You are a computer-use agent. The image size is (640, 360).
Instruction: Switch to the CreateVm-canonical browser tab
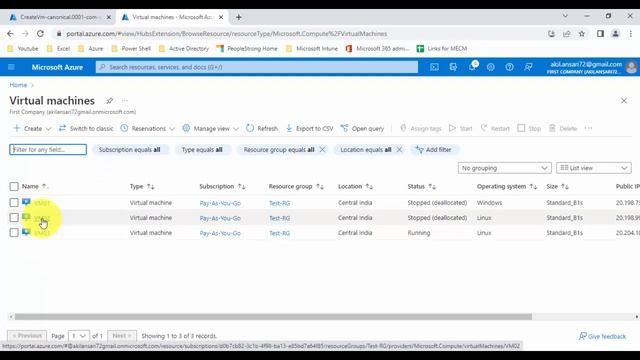(60, 17)
